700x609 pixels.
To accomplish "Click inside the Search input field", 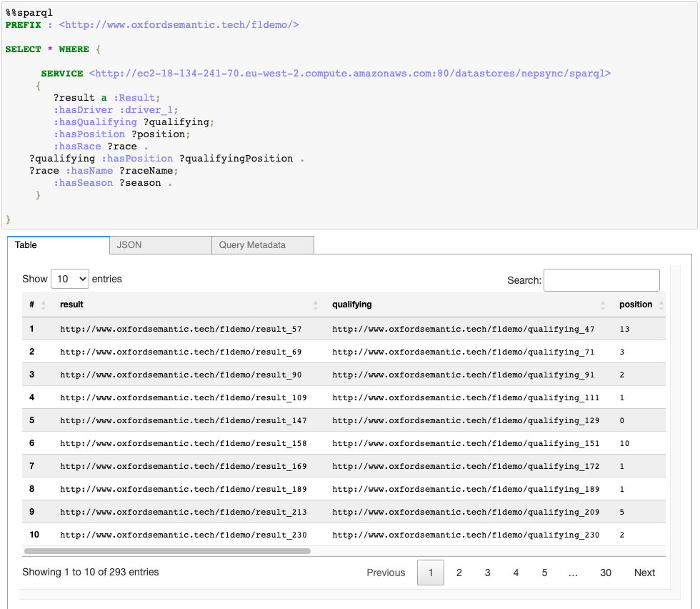I will tap(601, 280).
